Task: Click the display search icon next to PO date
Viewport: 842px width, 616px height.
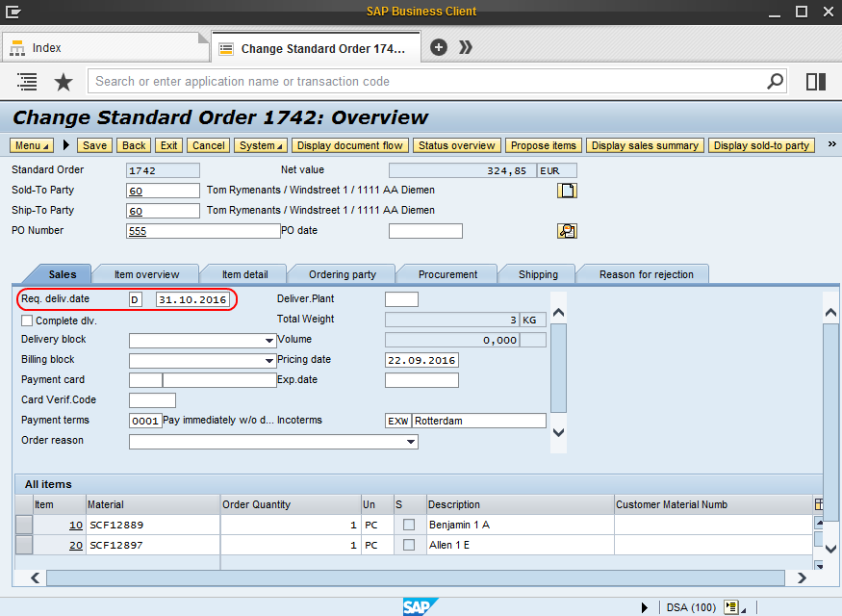Action: coord(567,231)
